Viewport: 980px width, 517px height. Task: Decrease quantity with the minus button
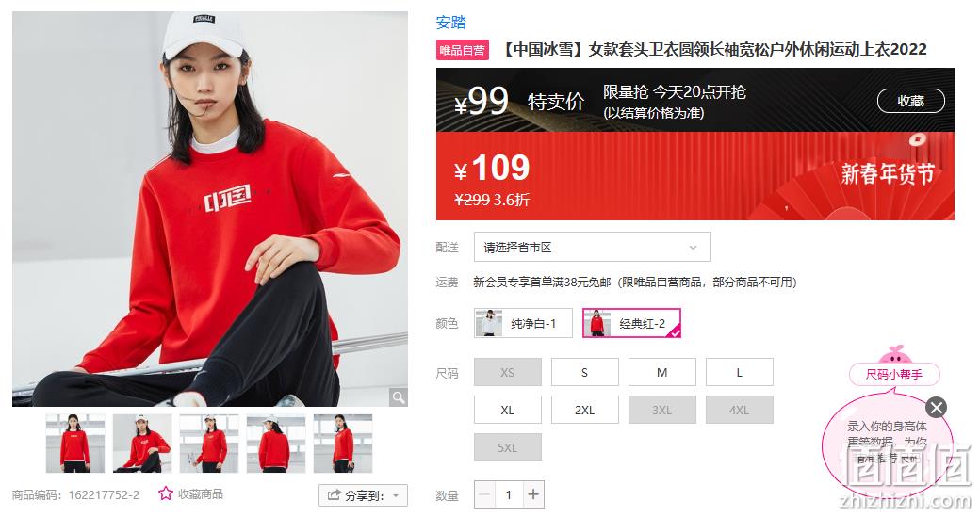(484, 494)
